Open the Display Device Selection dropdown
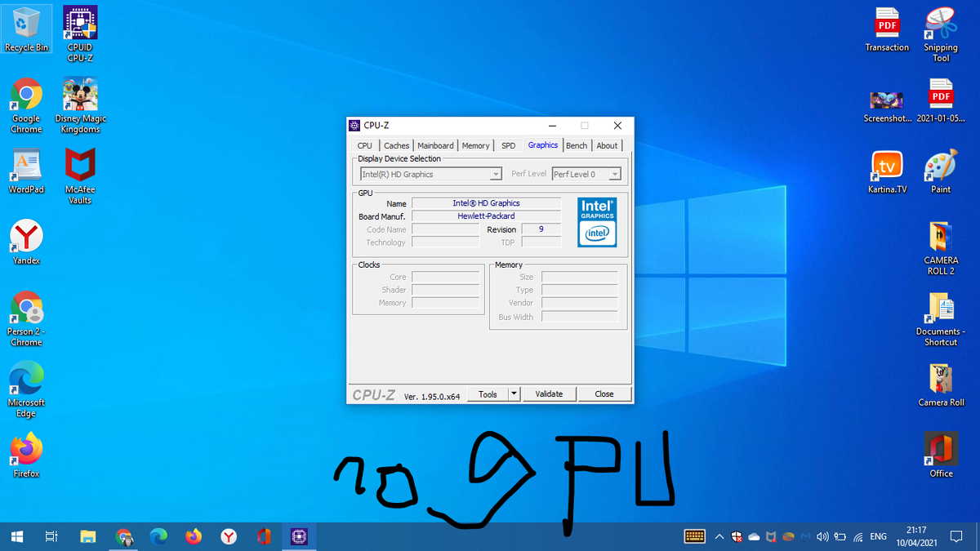The image size is (980, 551). click(x=431, y=174)
